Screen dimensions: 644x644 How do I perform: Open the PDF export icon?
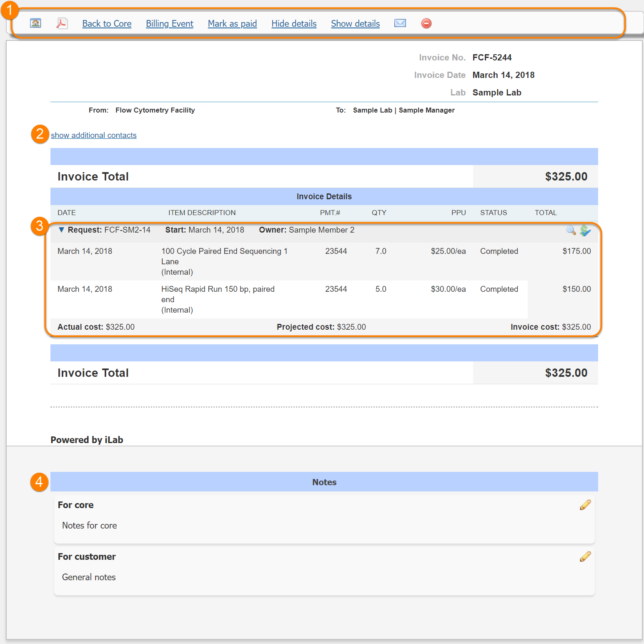point(62,23)
